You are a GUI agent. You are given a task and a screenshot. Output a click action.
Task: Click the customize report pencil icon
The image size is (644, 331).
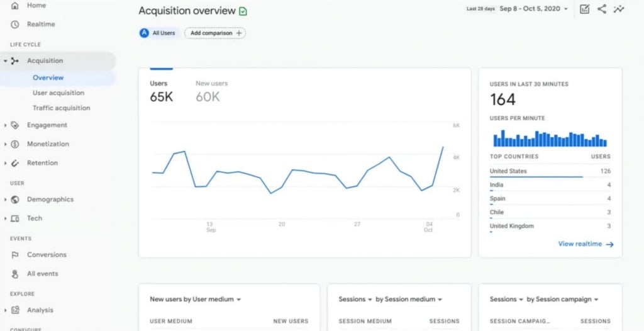[x=584, y=9]
